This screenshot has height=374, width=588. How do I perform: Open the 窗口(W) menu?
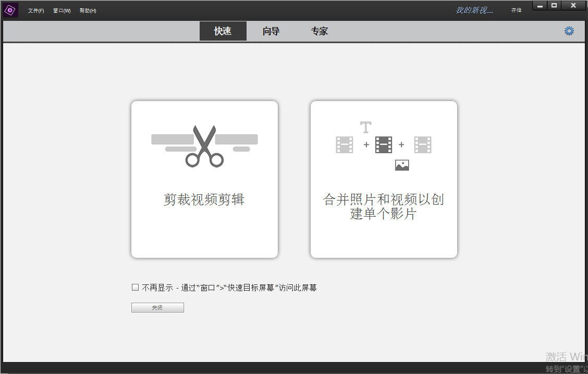(x=62, y=11)
